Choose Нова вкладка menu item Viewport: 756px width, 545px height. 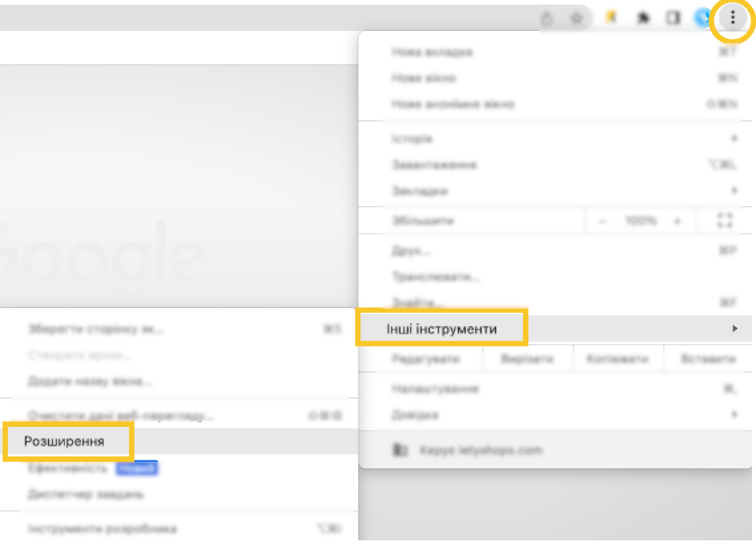(x=432, y=52)
